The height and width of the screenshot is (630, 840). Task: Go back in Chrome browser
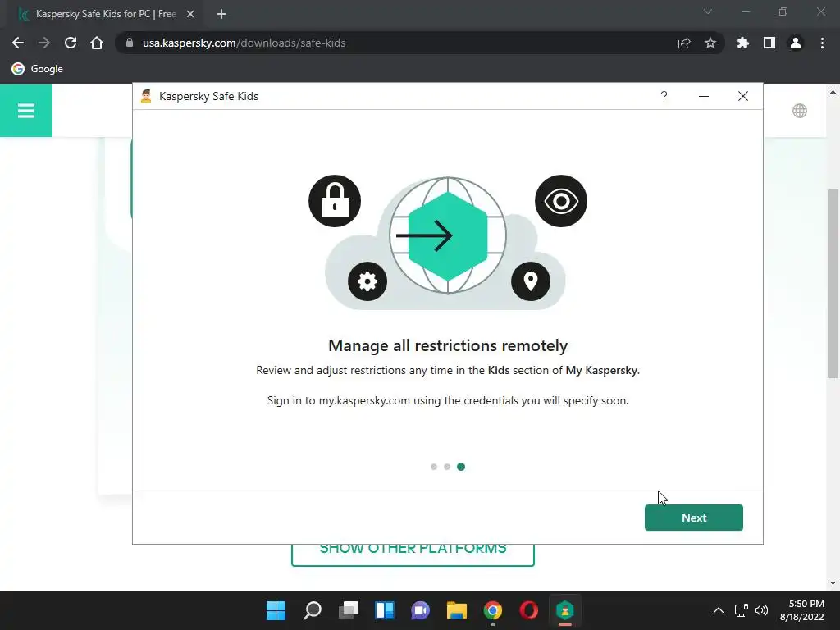click(x=18, y=43)
